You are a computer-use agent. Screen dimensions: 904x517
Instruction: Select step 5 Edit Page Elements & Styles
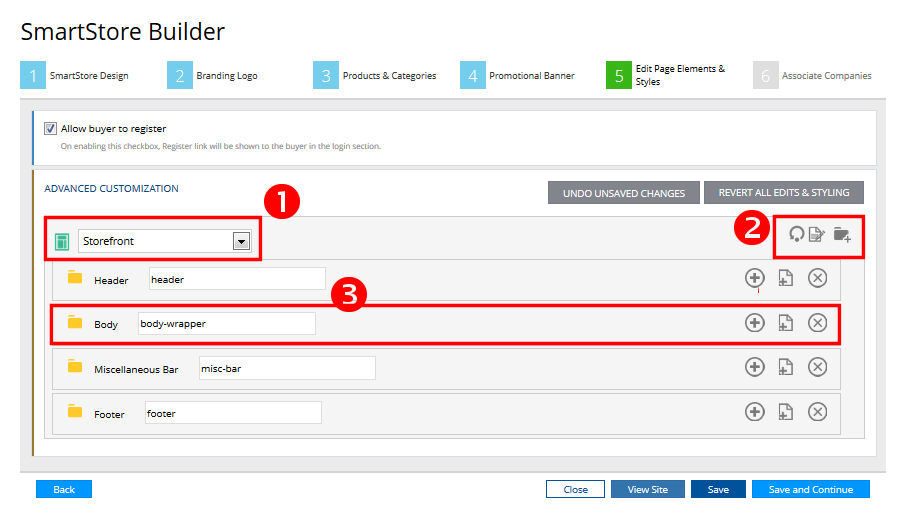coord(666,76)
